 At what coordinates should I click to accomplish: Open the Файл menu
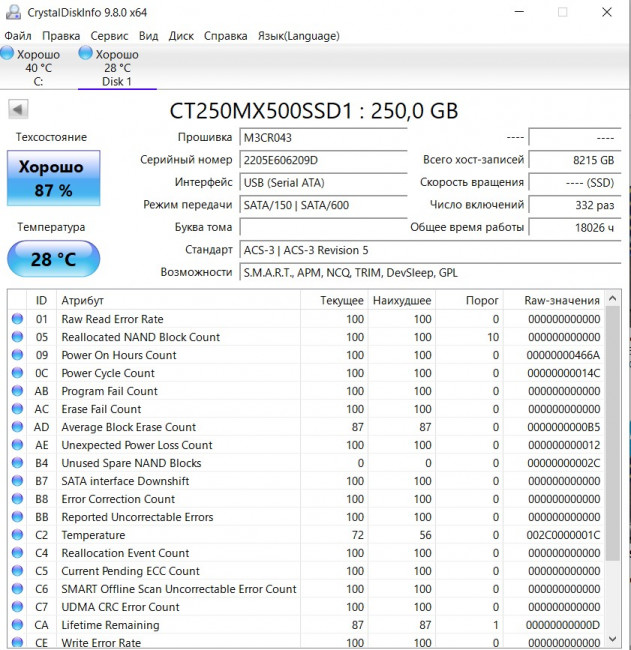pyautogui.click(x=18, y=36)
